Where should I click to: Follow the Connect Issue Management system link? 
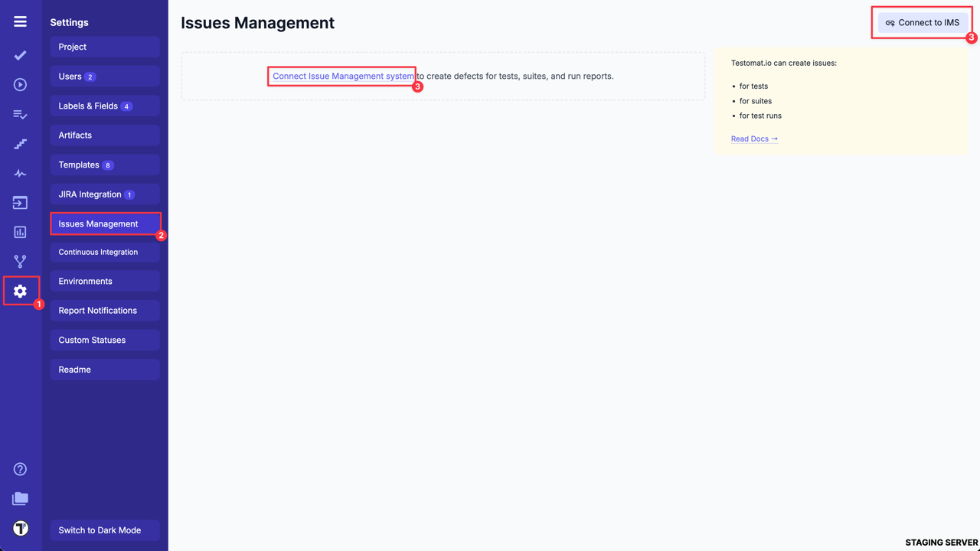pos(342,77)
